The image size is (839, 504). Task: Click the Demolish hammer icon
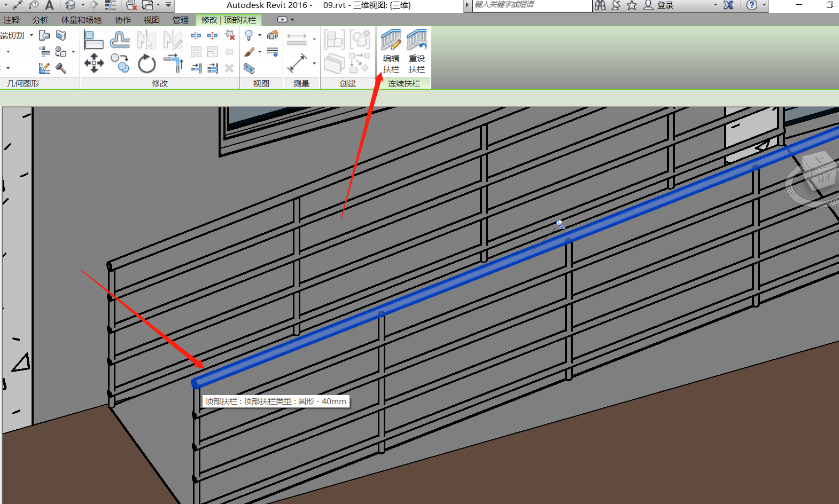tap(61, 68)
